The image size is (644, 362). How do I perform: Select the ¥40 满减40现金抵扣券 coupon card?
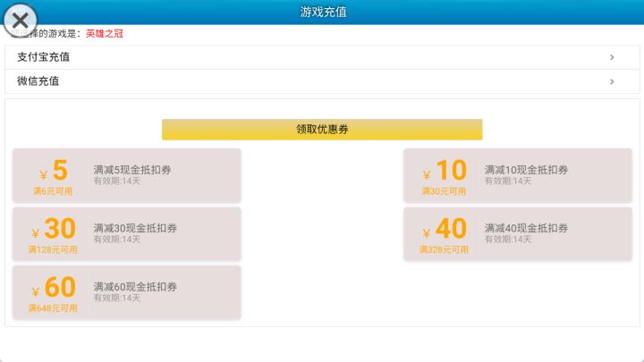tap(518, 234)
